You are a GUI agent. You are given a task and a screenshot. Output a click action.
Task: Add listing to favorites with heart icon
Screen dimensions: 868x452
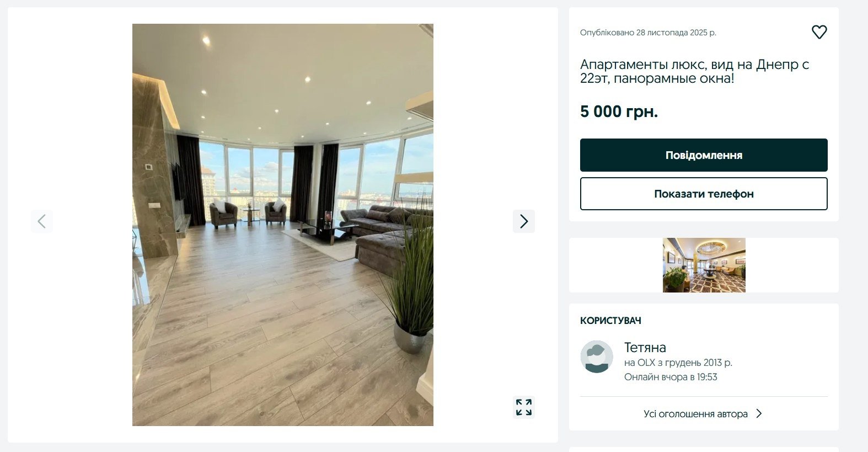point(819,32)
